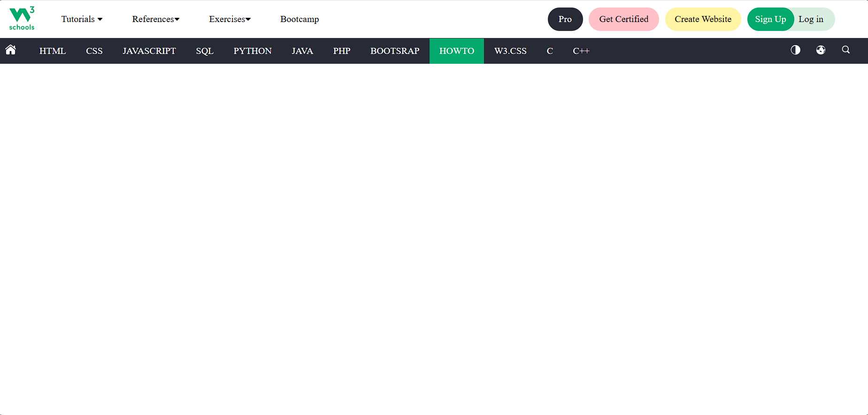Expand the Tutorials dropdown
Viewport: 868px width, 415px height.
(82, 19)
